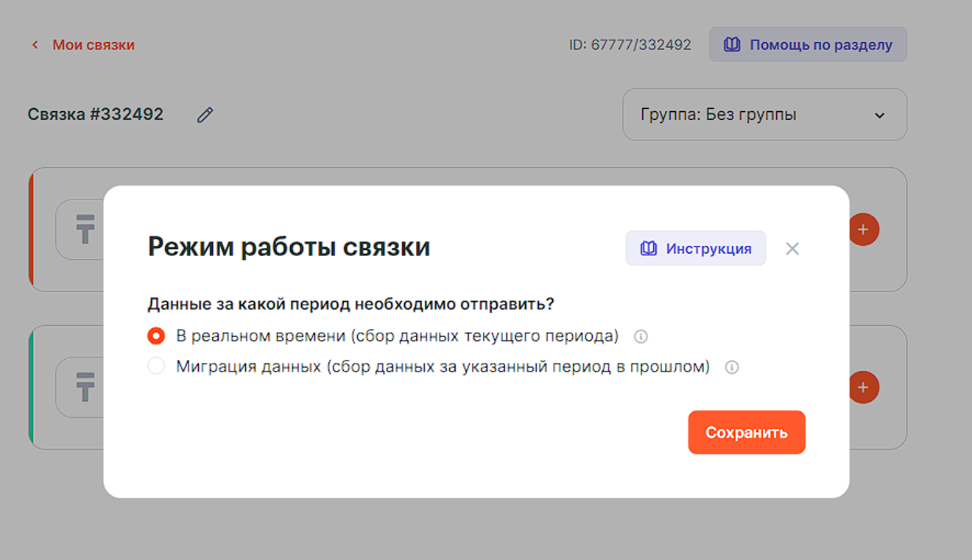Close the Режим работы связки dialog
The width and height of the screenshot is (972, 560).
792,249
